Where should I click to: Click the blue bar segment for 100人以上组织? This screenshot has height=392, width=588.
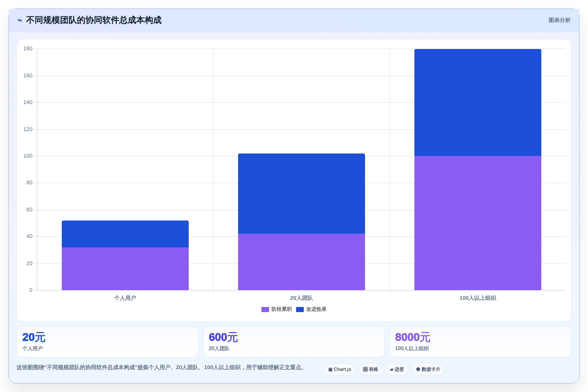coord(478,102)
